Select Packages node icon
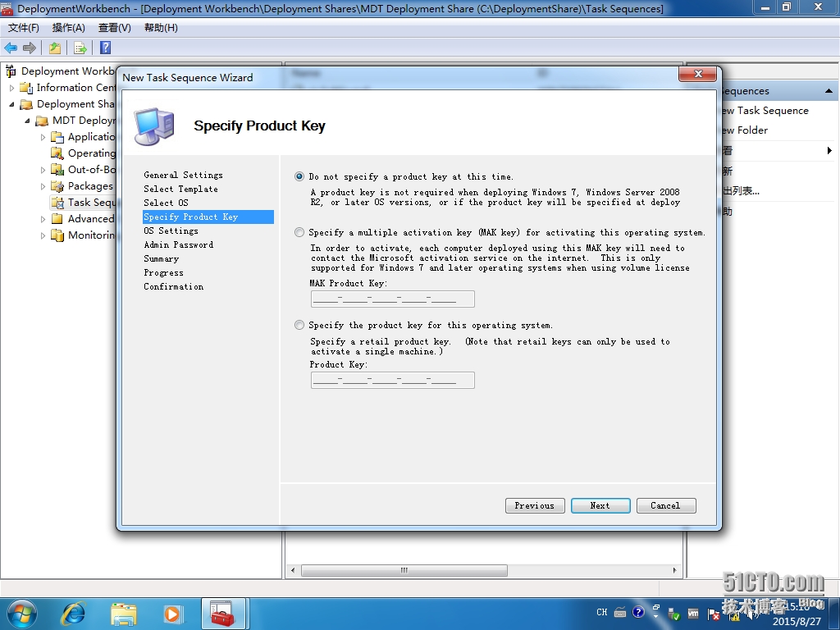Viewport: 840px width, 630px height. click(57, 186)
